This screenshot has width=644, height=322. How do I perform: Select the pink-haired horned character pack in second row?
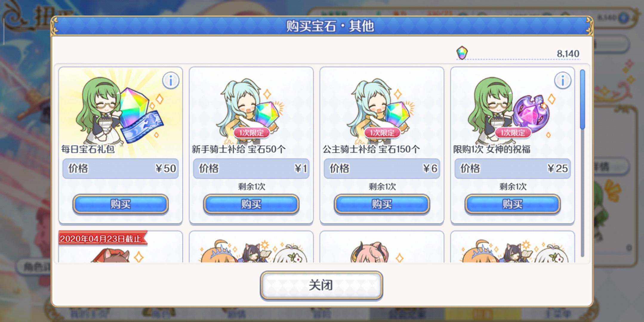[382, 247]
